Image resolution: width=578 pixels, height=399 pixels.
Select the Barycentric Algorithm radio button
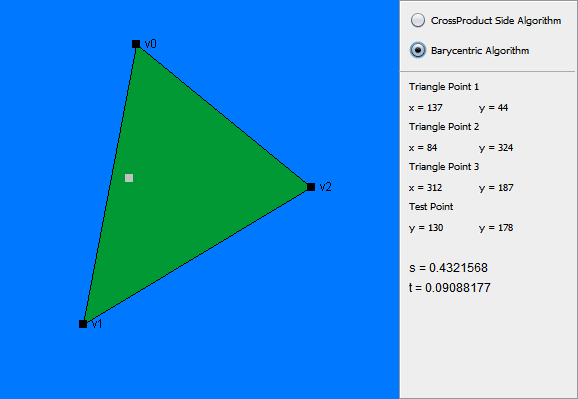coord(418,50)
